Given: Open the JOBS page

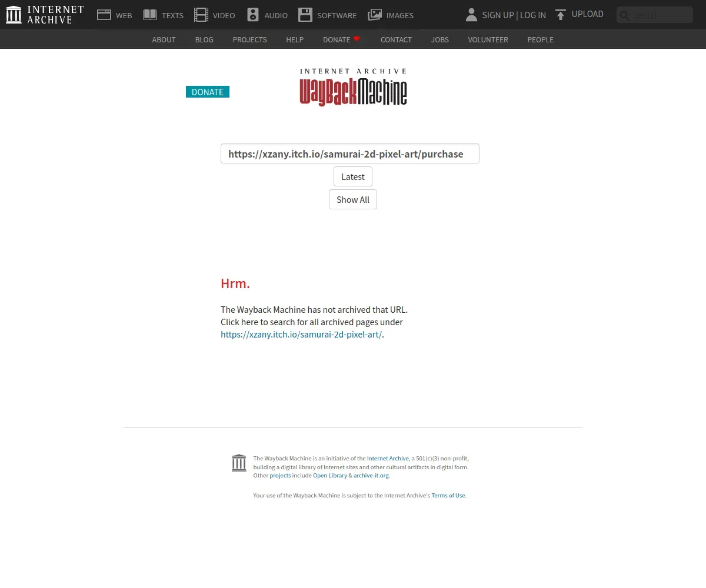Looking at the screenshot, I should 440,39.
